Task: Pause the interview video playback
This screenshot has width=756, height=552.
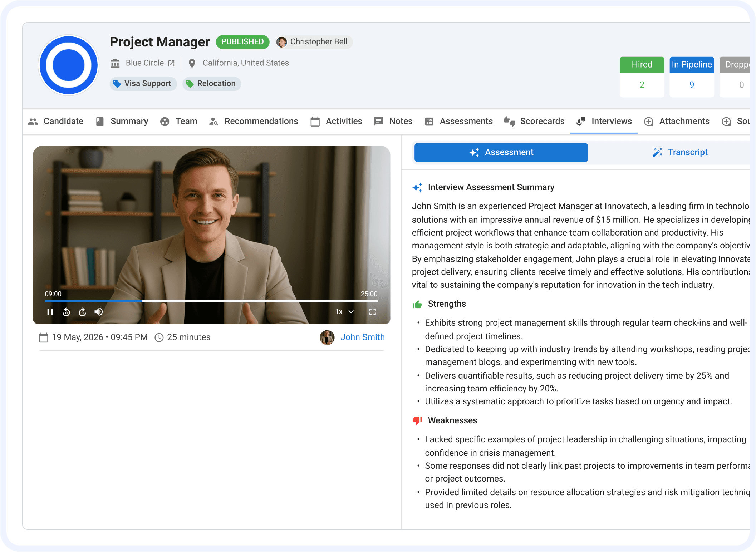Action: pyautogui.click(x=50, y=312)
